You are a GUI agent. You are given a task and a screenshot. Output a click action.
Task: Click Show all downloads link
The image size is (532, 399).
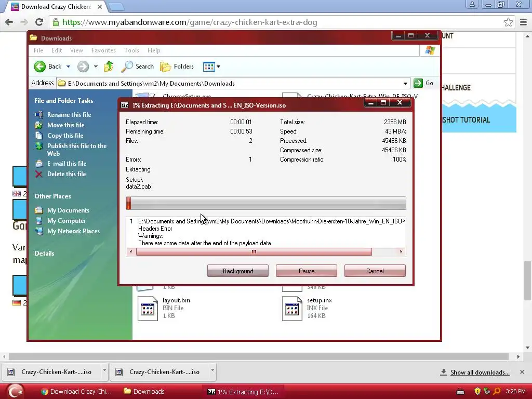[480, 372]
